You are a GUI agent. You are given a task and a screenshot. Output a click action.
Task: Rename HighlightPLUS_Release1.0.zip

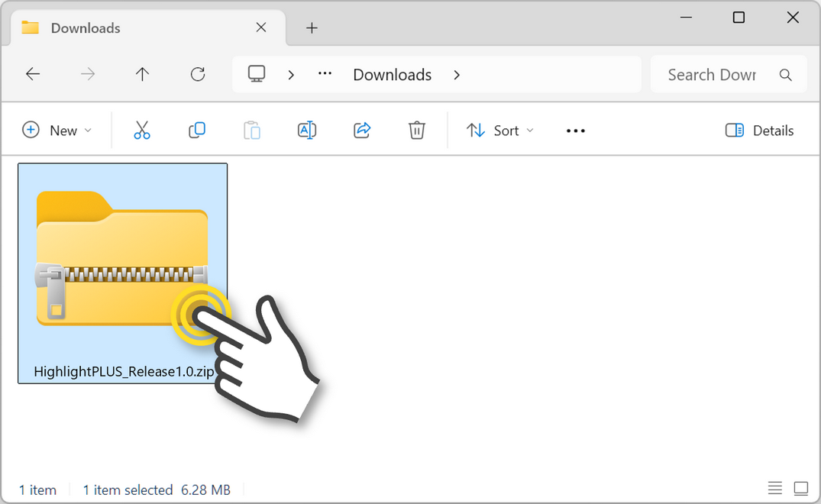307,130
